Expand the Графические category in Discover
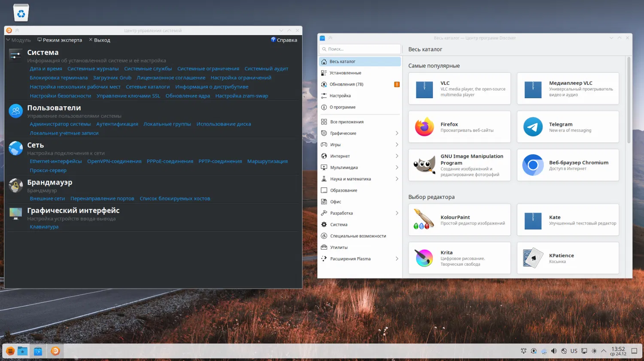Screen dimensions: 644x361 (397, 133)
